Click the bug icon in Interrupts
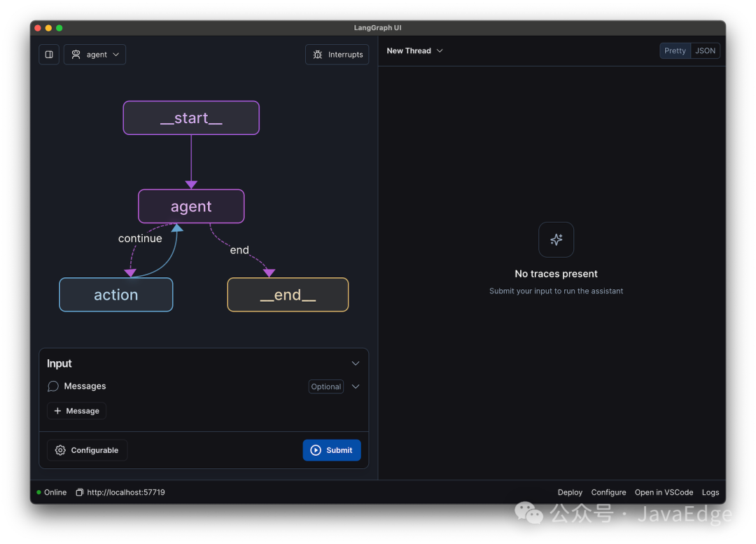756x544 pixels. tap(317, 55)
